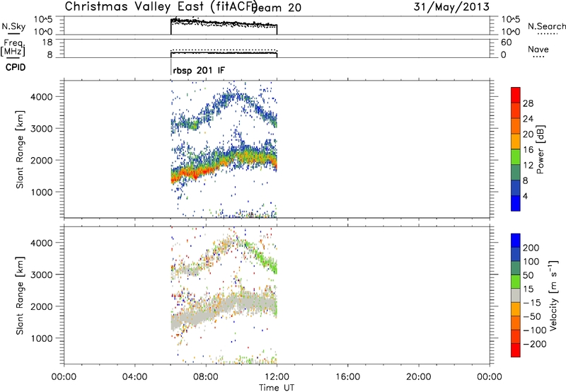Click 'Slant Range [km]' label of velocity panel
This screenshot has height=392, width=566.
[x=20, y=296]
